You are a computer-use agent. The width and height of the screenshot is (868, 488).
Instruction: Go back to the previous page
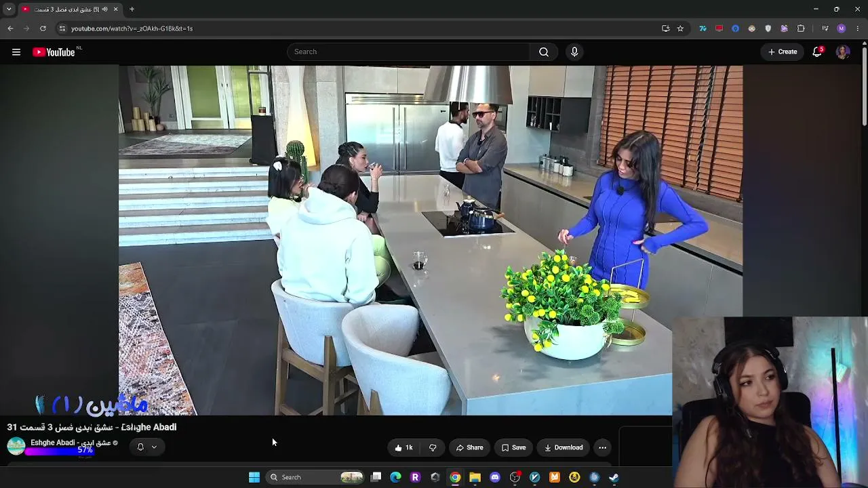[x=10, y=28]
